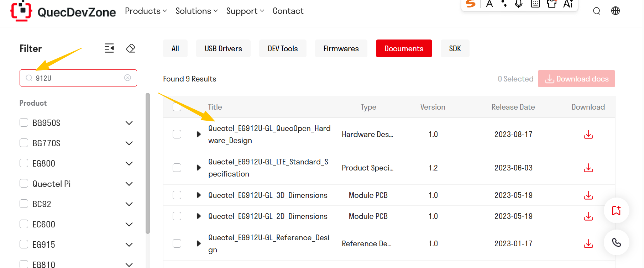Image resolution: width=644 pixels, height=268 pixels.
Task: Click the floating bookmark add button
Action: coord(617,210)
